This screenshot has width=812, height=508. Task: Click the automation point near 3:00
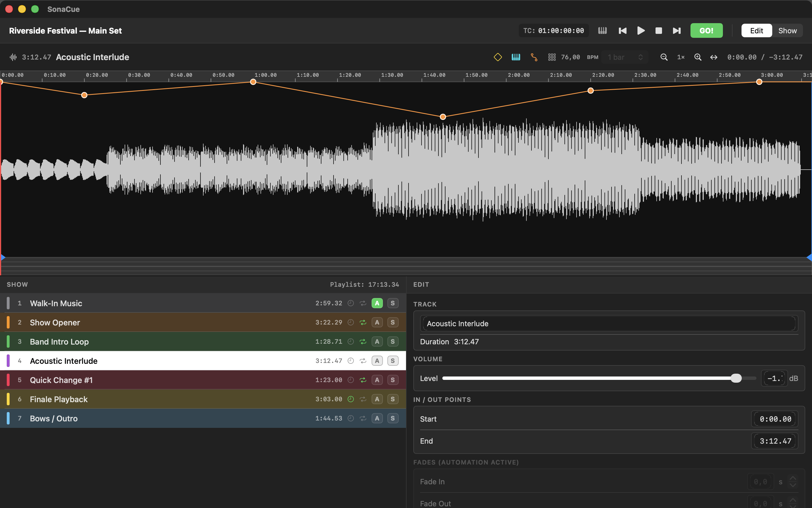point(759,82)
